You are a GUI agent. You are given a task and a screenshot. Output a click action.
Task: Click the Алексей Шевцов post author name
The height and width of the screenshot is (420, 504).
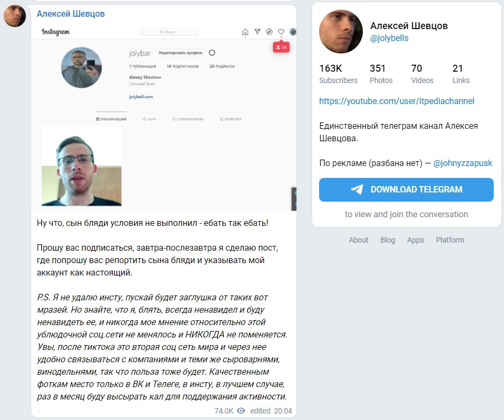tap(71, 13)
